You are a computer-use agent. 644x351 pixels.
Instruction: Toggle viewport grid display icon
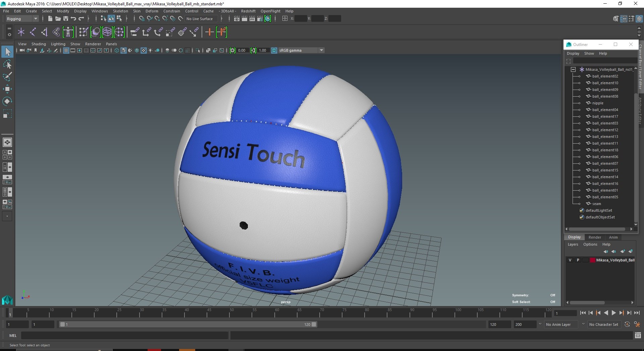pyautogui.click(x=66, y=50)
